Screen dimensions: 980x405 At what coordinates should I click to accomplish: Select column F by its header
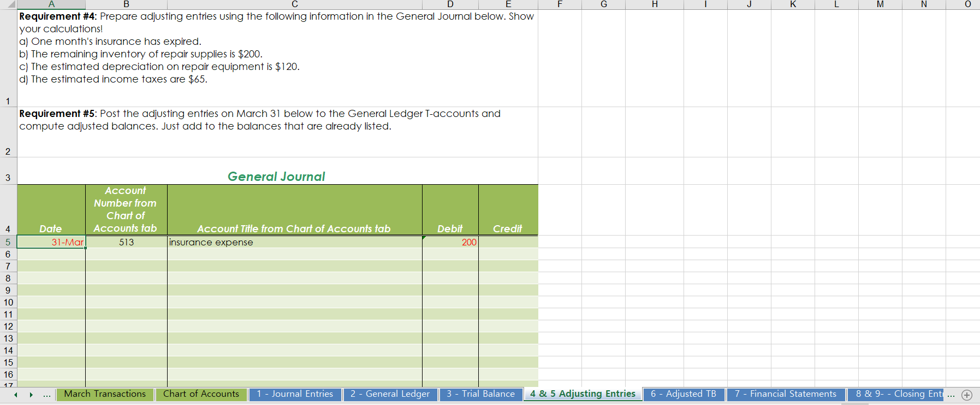[560, 4]
